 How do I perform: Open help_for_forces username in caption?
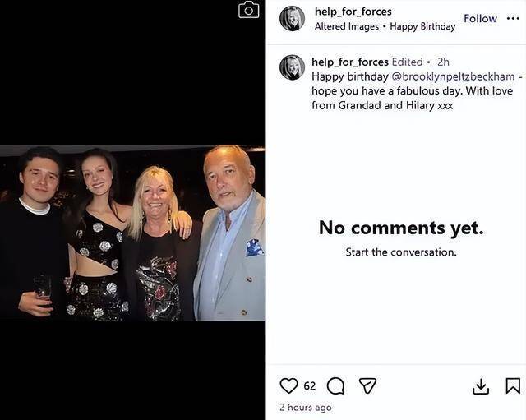tap(349, 62)
